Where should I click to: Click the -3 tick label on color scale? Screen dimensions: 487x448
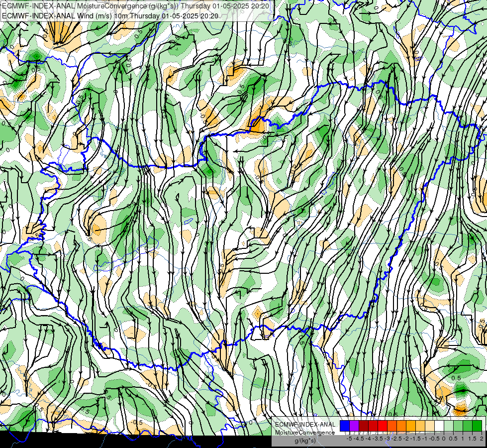388,439
